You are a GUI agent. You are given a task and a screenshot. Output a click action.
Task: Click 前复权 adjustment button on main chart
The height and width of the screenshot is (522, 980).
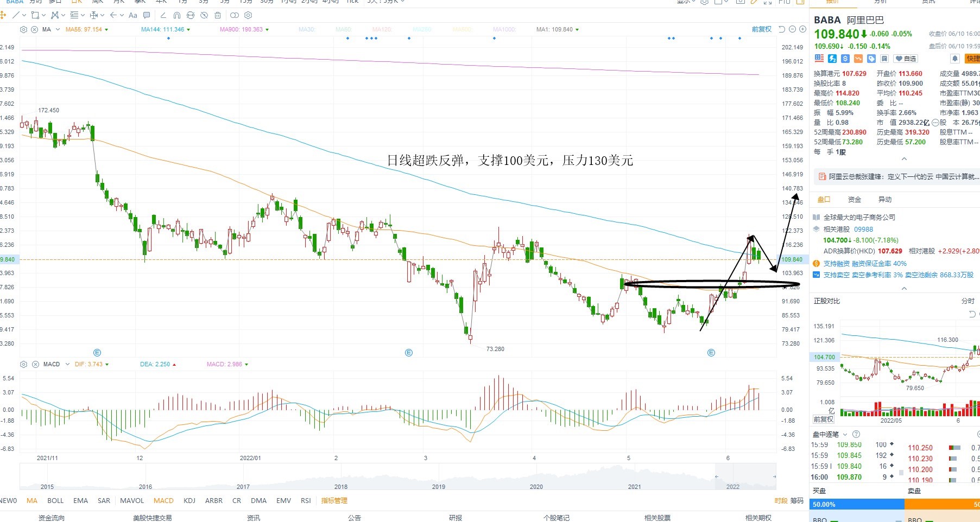coord(761,29)
